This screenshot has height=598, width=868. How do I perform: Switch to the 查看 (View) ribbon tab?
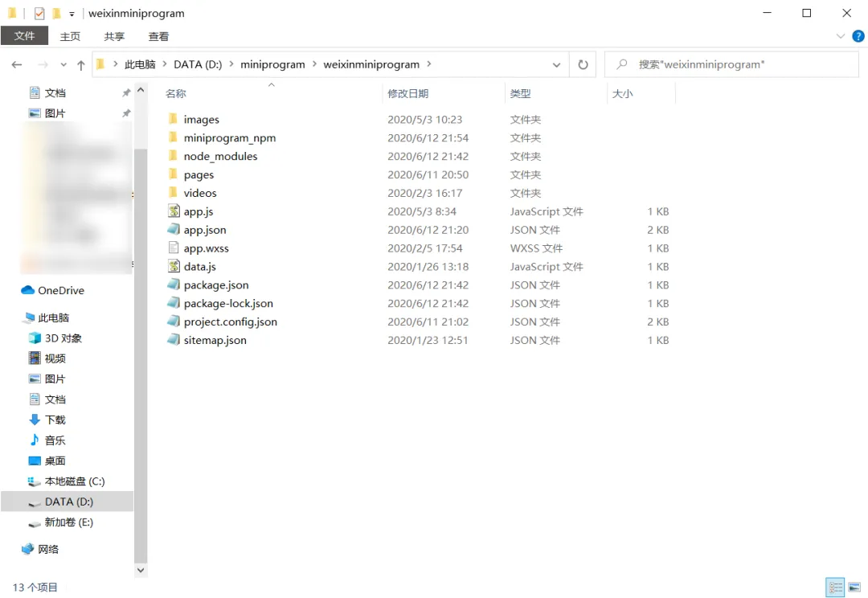point(158,36)
